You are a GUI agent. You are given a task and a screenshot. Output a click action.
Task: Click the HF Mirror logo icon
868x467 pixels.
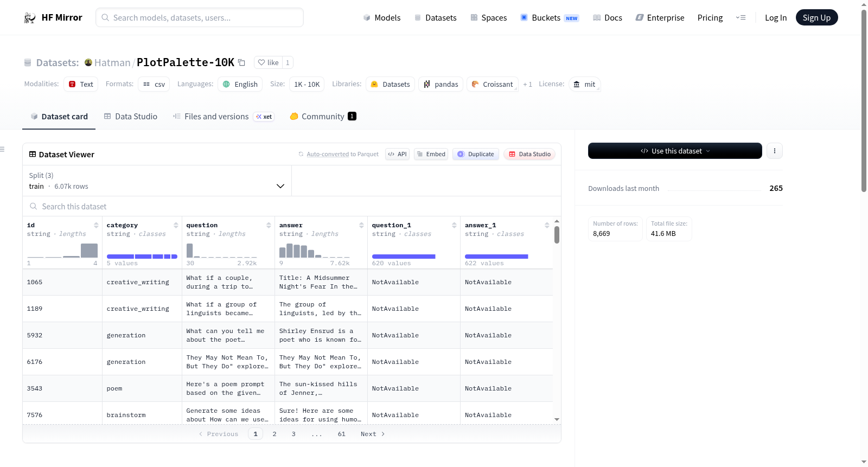click(x=30, y=18)
